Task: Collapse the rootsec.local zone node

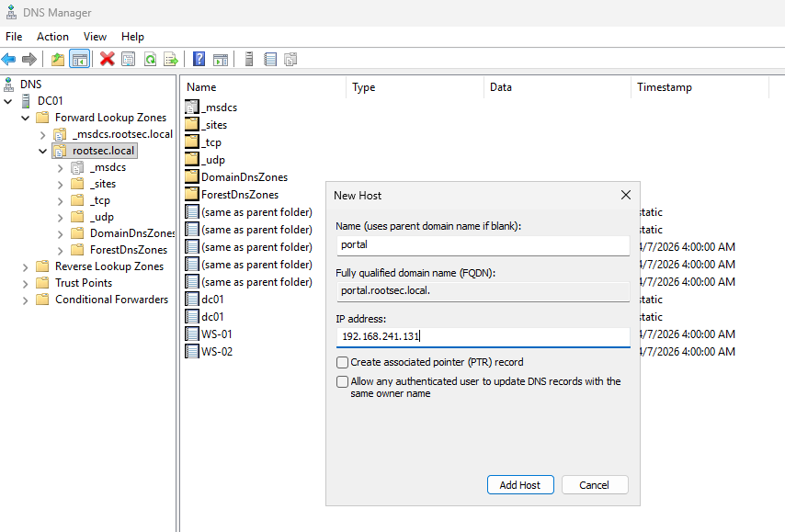Action: (42, 151)
